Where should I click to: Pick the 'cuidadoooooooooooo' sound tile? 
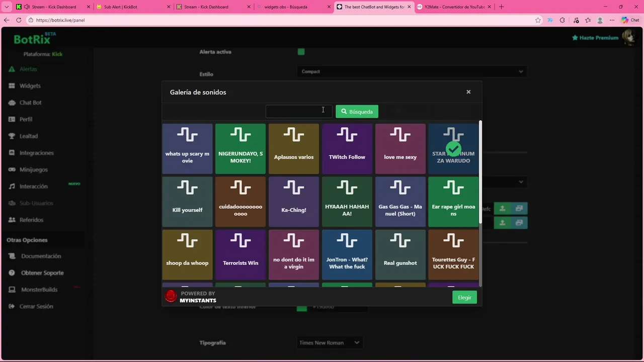point(240,202)
